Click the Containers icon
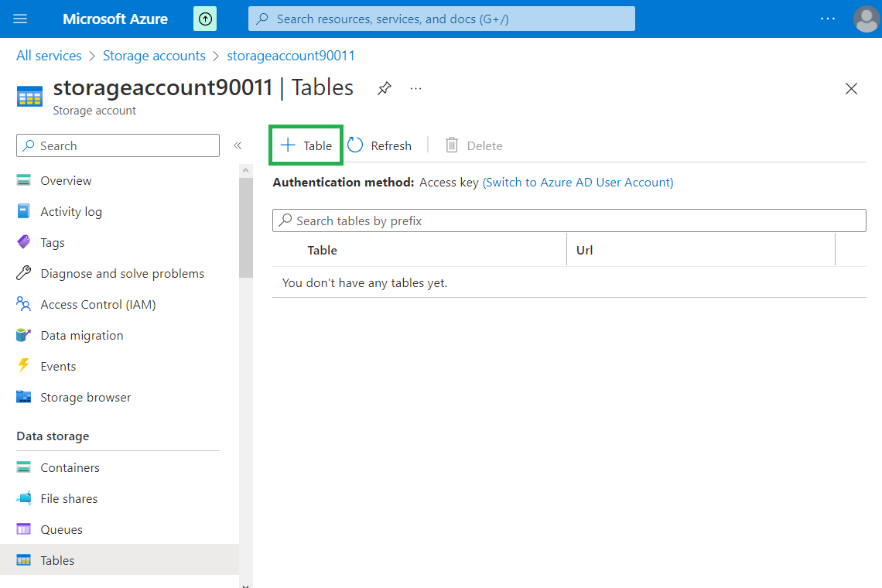 point(24,467)
